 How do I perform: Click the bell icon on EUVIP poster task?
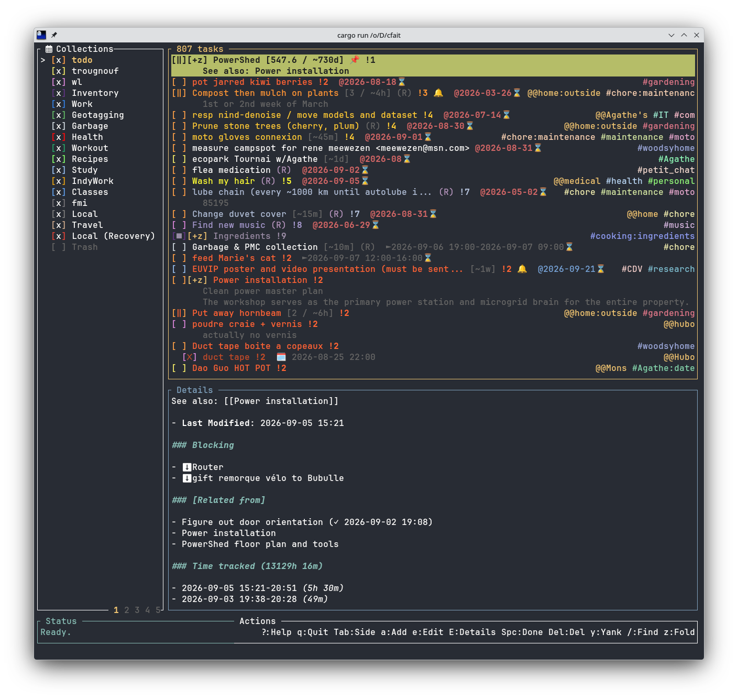click(522, 269)
